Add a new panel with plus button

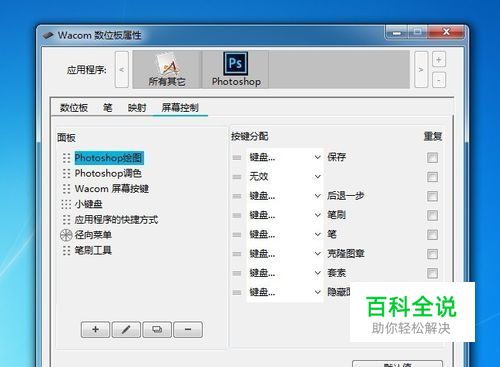pos(95,329)
